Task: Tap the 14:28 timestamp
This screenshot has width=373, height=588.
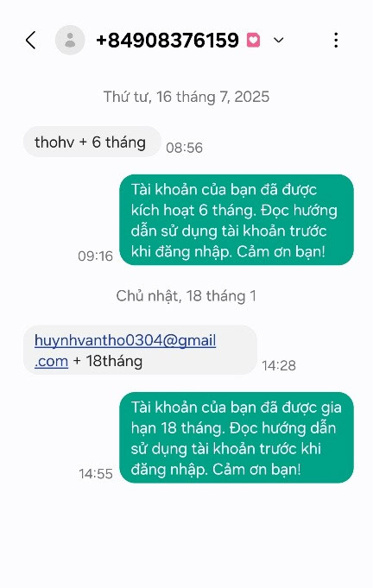Action: (279, 365)
